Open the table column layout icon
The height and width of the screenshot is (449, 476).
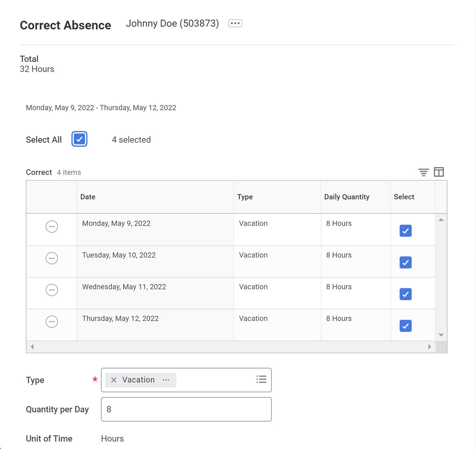tap(439, 172)
